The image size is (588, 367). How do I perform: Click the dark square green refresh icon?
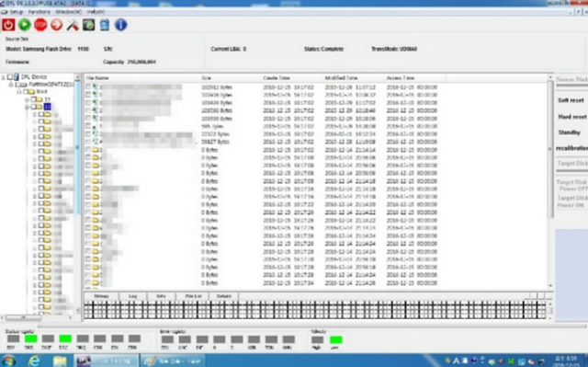point(88,25)
